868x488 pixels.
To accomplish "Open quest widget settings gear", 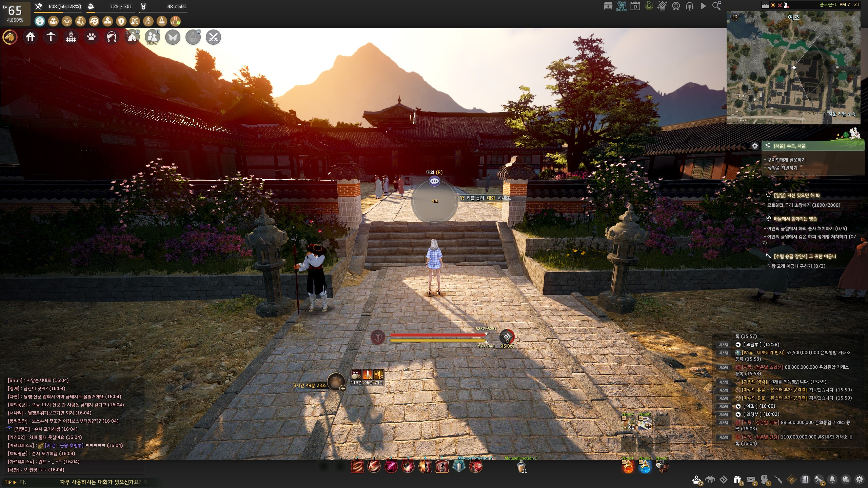I will pyautogui.click(x=755, y=146).
